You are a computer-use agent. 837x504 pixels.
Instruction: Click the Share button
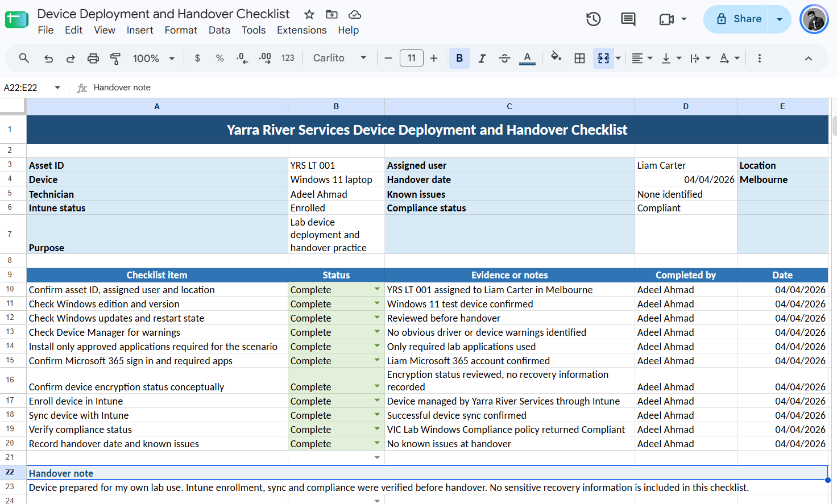[736, 19]
